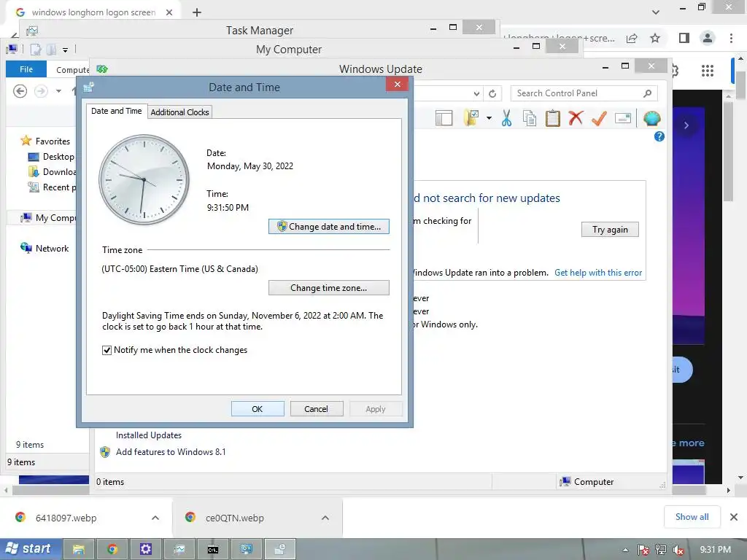Open the folder options dropdown arrow in toolbar
The image size is (747, 560).
point(489,117)
